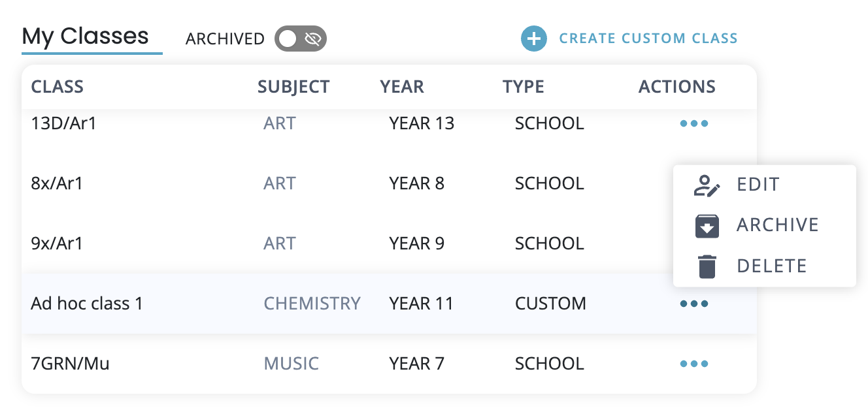Click the trash can Delete icon
868x414 pixels.
(707, 266)
